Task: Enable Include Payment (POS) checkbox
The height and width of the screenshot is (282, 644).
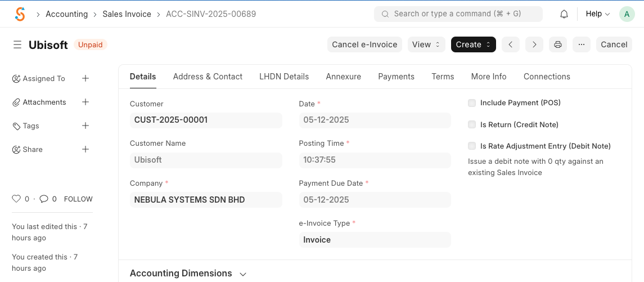Action: tap(472, 103)
